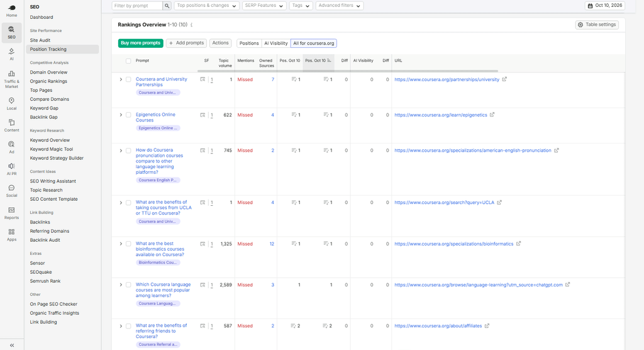644x350 pixels.
Task: Click the Coursera Referral a... tag chip
Action: 158,345
